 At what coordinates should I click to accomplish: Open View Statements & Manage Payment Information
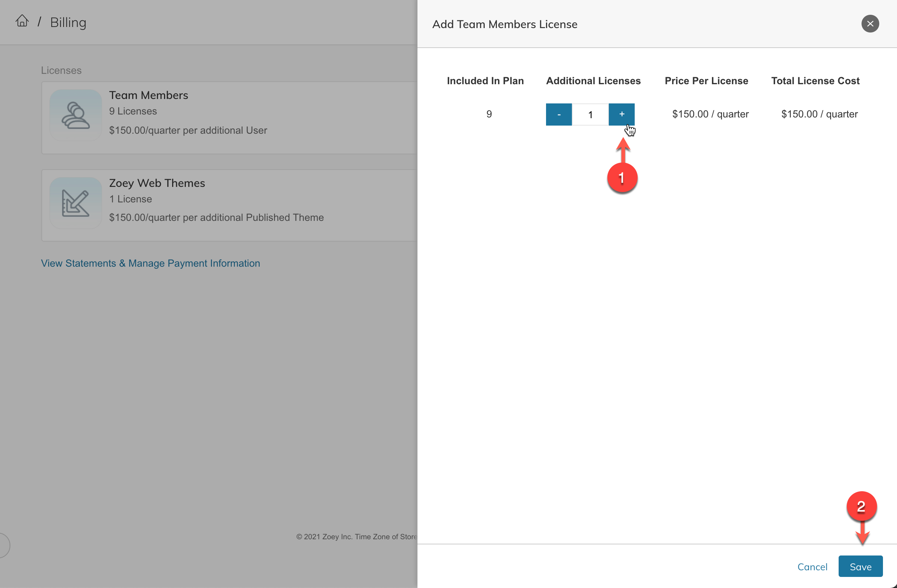150,263
